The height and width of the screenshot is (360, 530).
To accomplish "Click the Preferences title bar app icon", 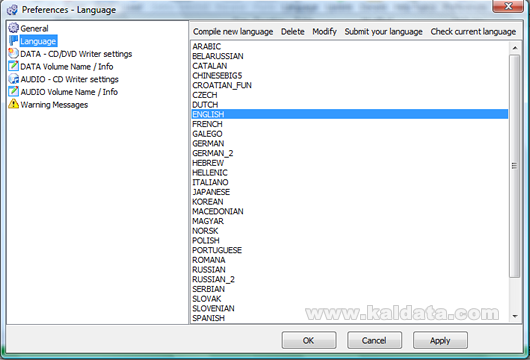I will point(12,10).
